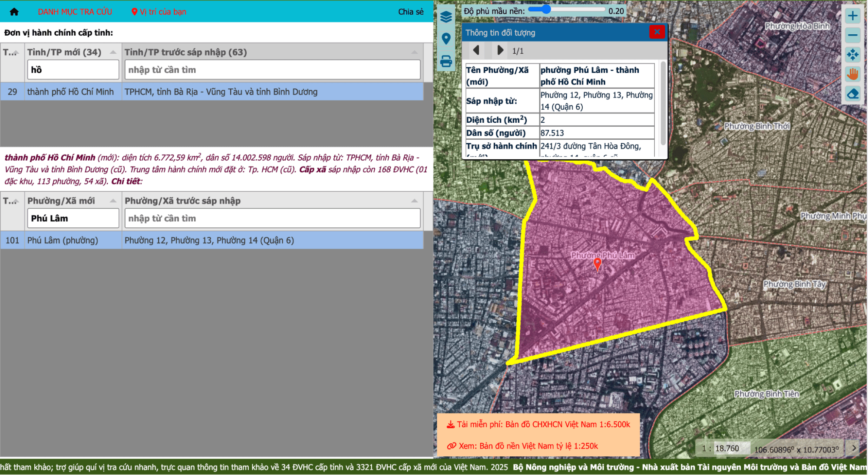
Task: Click Phường/Xã trước sáp nhập search field
Action: point(272,218)
